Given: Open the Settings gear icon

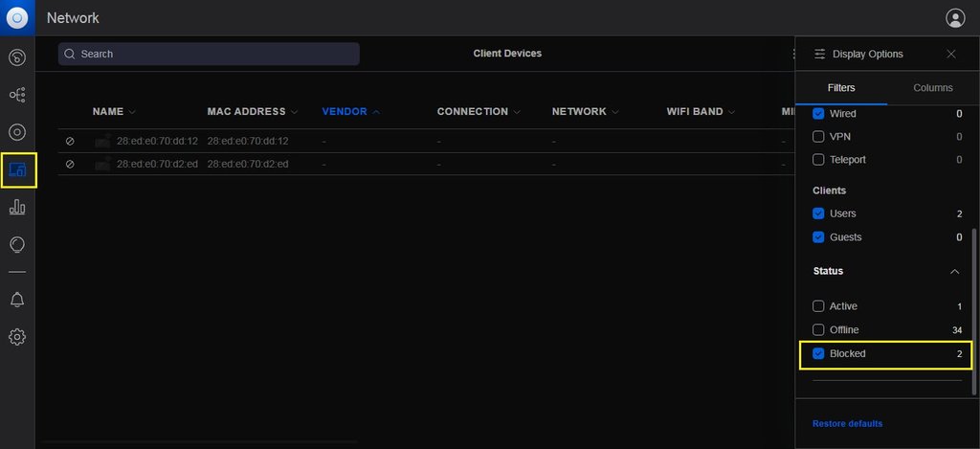Looking at the screenshot, I should click(x=17, y=337).
